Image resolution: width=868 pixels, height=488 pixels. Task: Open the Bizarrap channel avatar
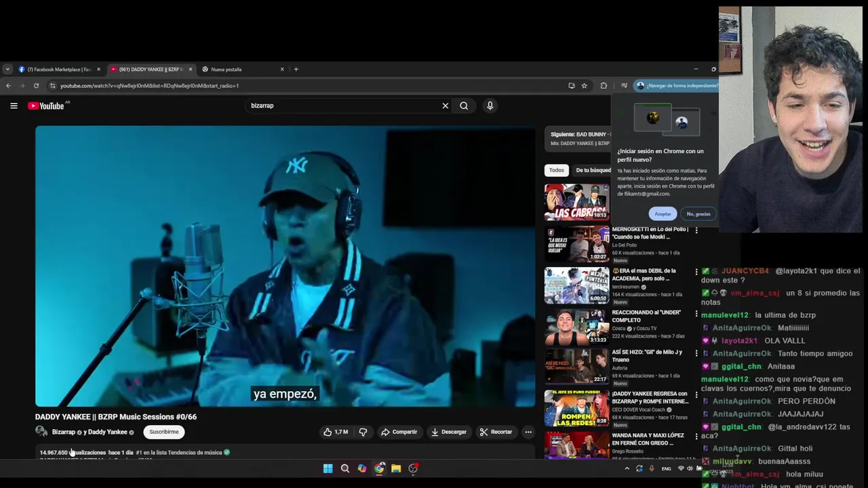point(41,432)
